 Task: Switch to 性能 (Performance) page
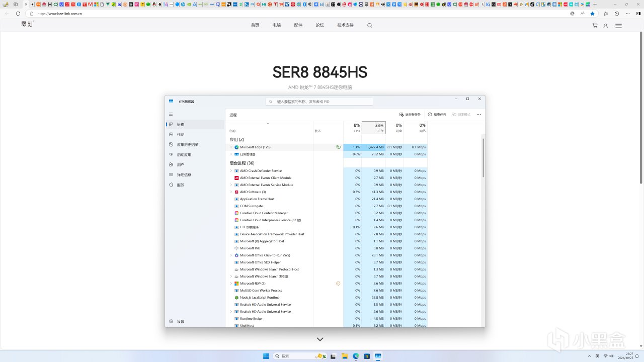(x=195, y=135)
